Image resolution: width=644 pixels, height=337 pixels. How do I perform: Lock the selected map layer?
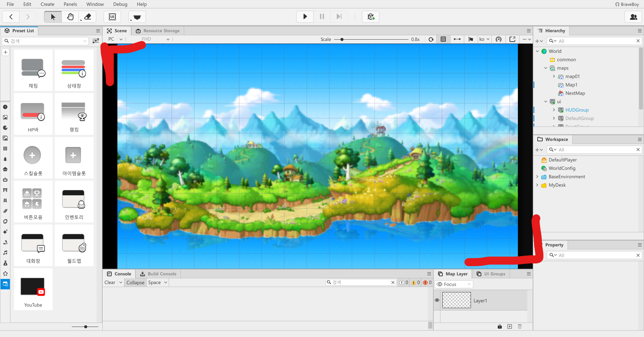point(500,327)
